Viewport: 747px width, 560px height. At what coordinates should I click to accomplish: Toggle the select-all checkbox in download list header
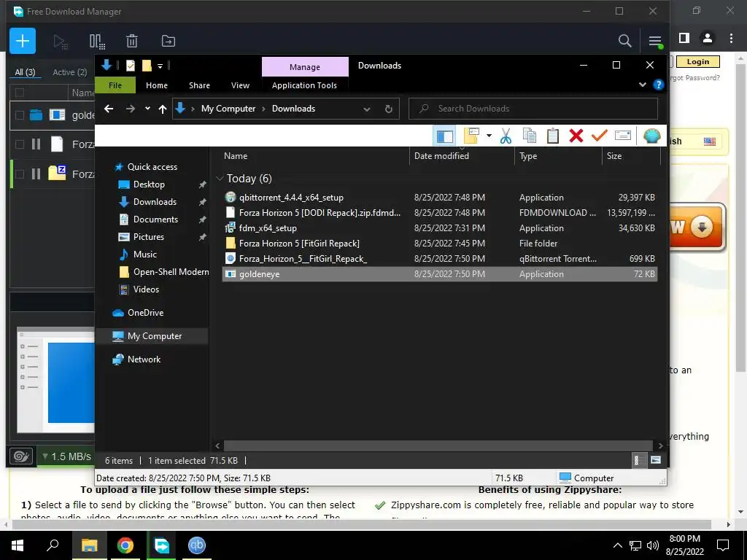tap(20, 93)
